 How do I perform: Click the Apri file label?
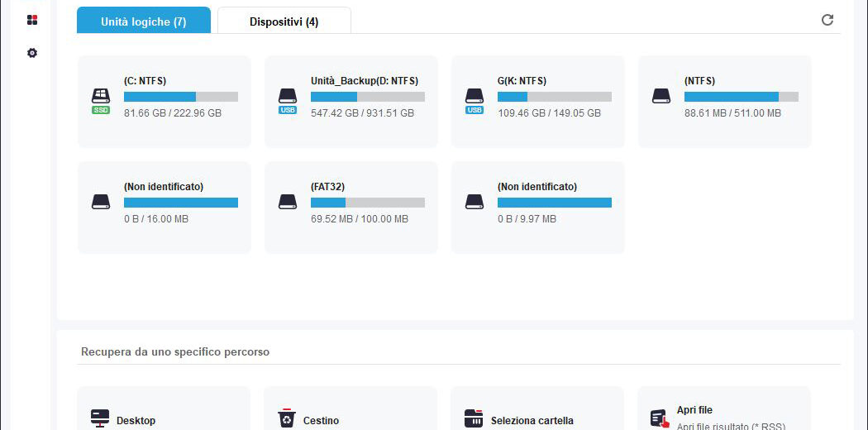click(x=694, y=410)
